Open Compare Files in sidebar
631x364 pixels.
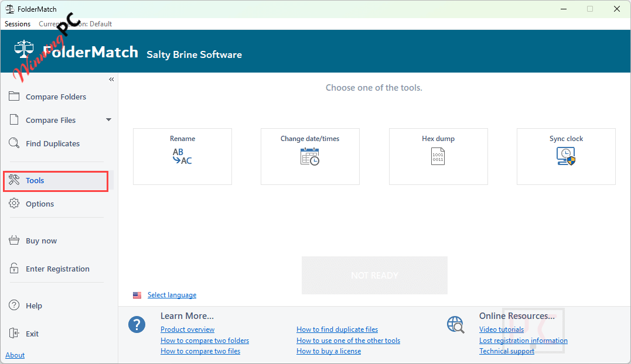pyautogui.click(x=51, y=120)
